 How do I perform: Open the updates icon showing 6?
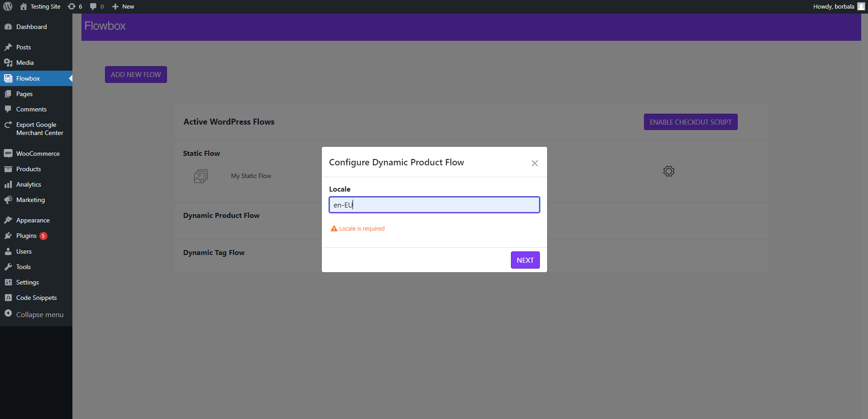(x=75, y=6)
